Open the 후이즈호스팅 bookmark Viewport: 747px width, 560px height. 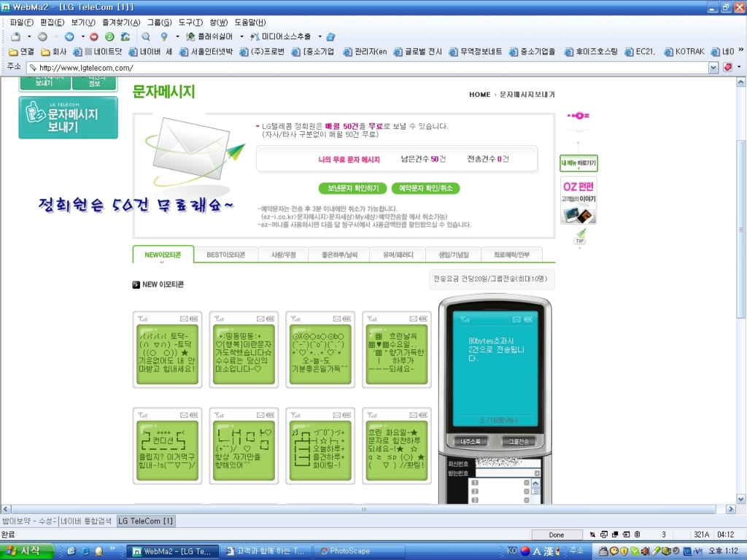point(591,52)
